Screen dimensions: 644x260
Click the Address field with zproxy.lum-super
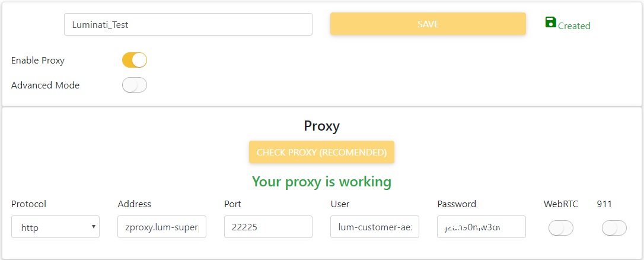click(x=162, y=227)
